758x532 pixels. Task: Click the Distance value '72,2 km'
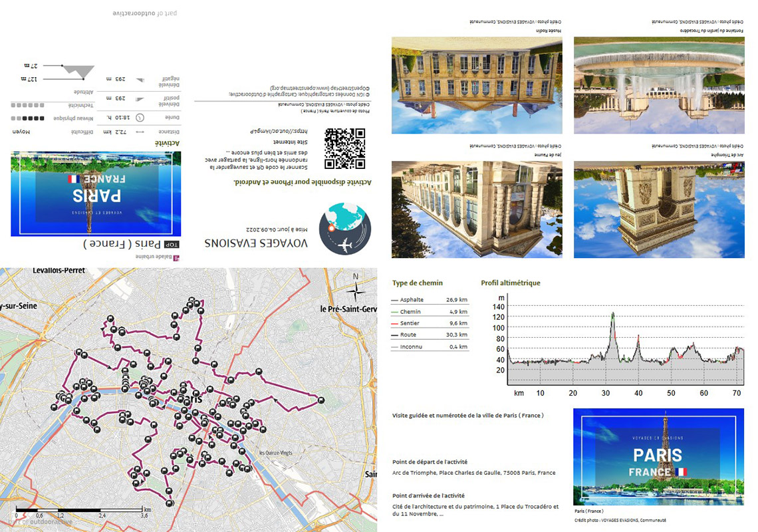click(114, 132)
